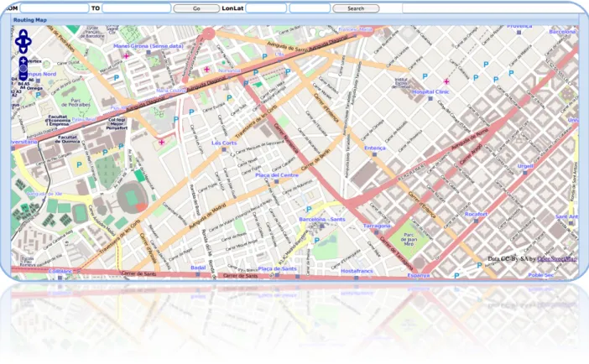Click the Plaça de Sants label
The image size is (589, 364).
click(x=277, y=268)
